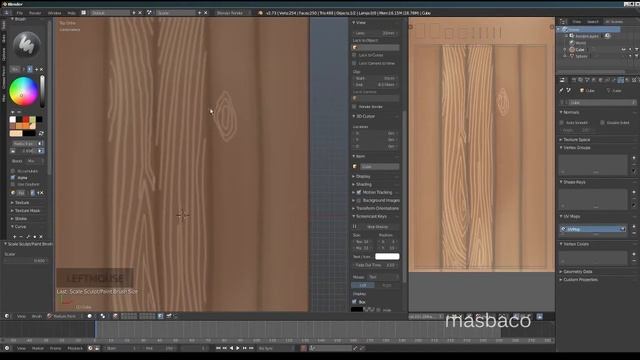Toggle Lock to Cursor checkbox
This screenshot has height=360, width=640.
click(355, 55)
